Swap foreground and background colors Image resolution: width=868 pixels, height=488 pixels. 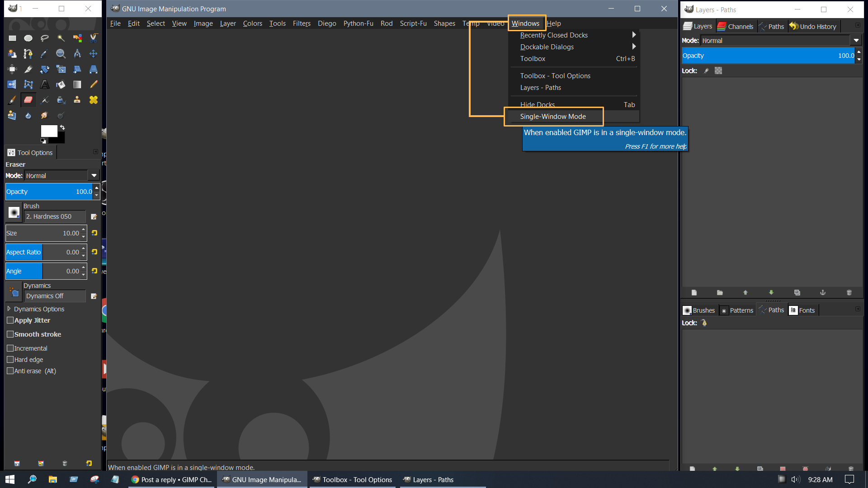[62, 127]
